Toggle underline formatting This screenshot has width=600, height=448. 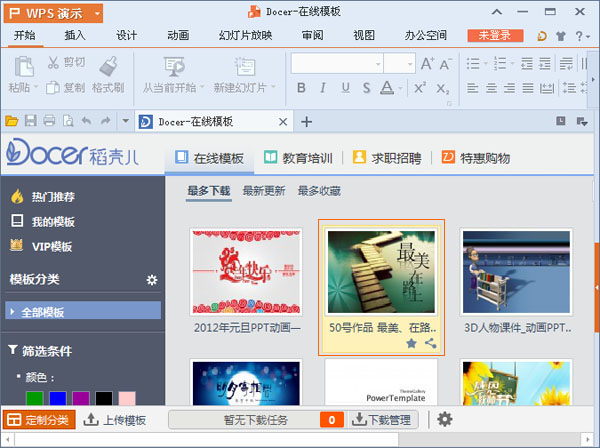pos(345,88)
